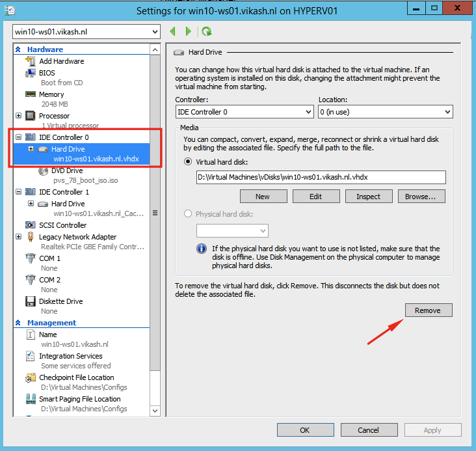Select DVD Drive tree item
This screenshot has height=451, width=476.
(x=67, y=171)
